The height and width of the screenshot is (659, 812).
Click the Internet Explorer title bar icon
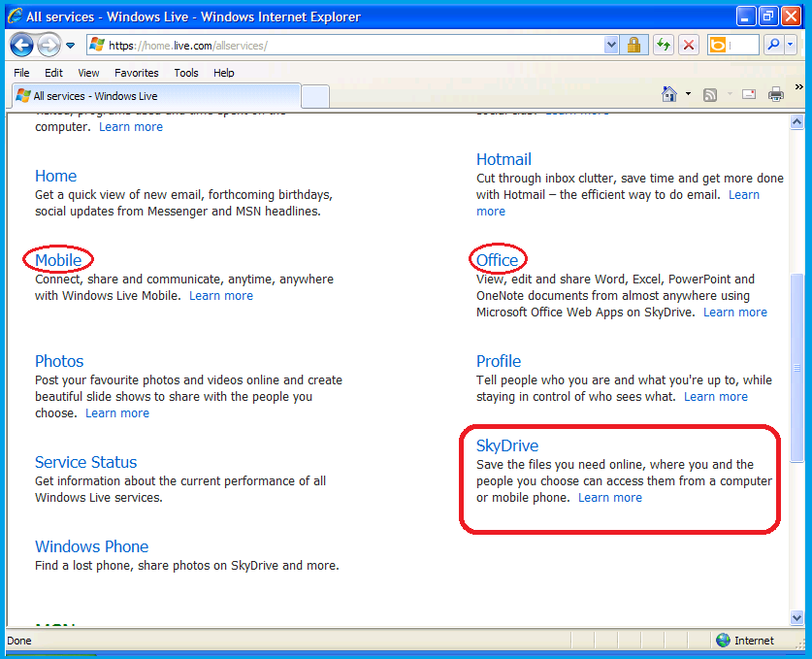pos(15,16)
